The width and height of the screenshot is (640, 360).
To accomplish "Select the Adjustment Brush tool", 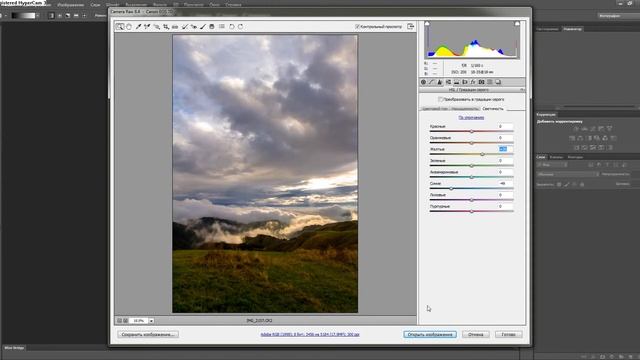I will pos(203,27).
